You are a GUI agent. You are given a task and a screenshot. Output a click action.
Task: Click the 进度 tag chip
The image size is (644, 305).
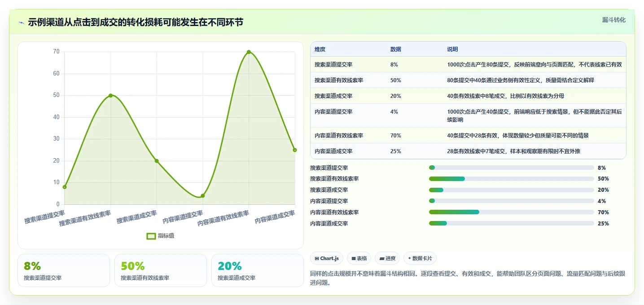pos(387,258)
